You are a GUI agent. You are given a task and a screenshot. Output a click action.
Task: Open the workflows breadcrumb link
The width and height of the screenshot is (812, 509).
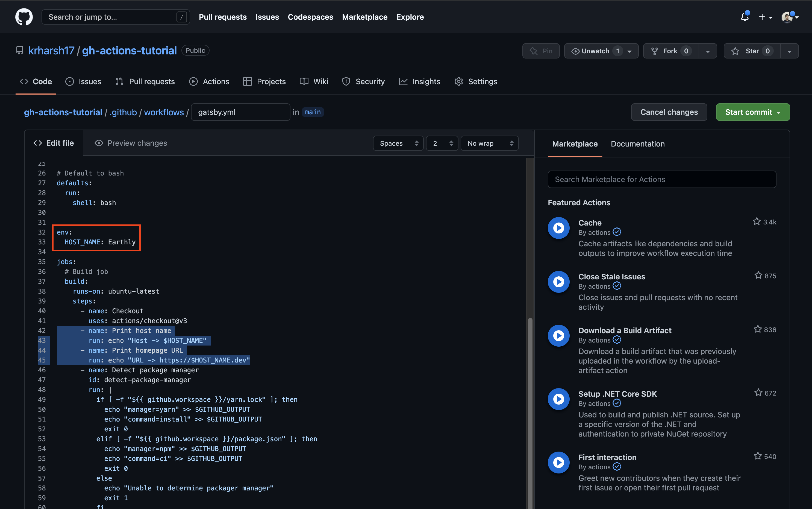[x=164, y=112]
